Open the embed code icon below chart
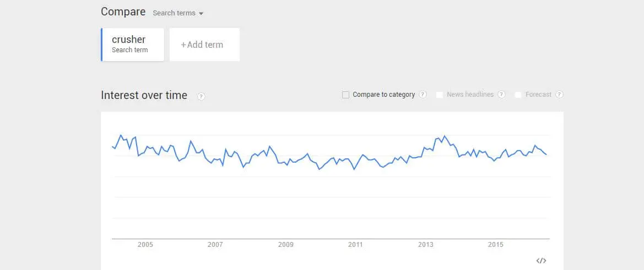The height and width of the screenshot is (270, 644). [x=541, y=261]
